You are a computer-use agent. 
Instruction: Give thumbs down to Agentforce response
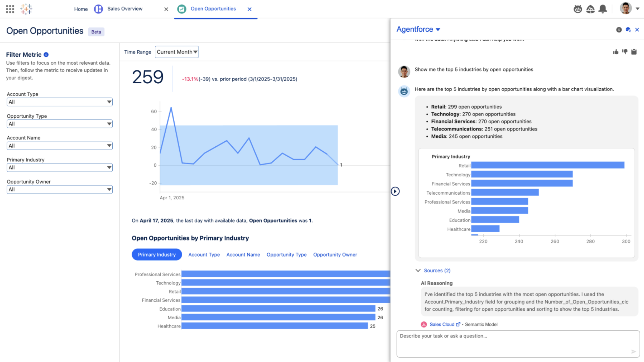pos(625,52)
